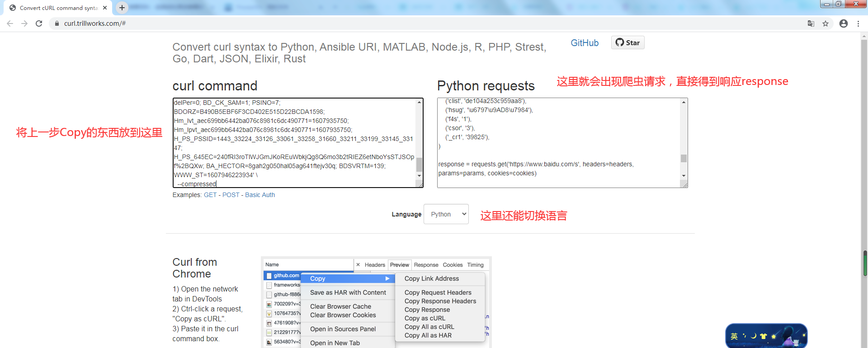The height and width of the screenshot is (348, 868).
Task: Click the shirt skin icon in IME bar
Action: (x=764, y=336)
